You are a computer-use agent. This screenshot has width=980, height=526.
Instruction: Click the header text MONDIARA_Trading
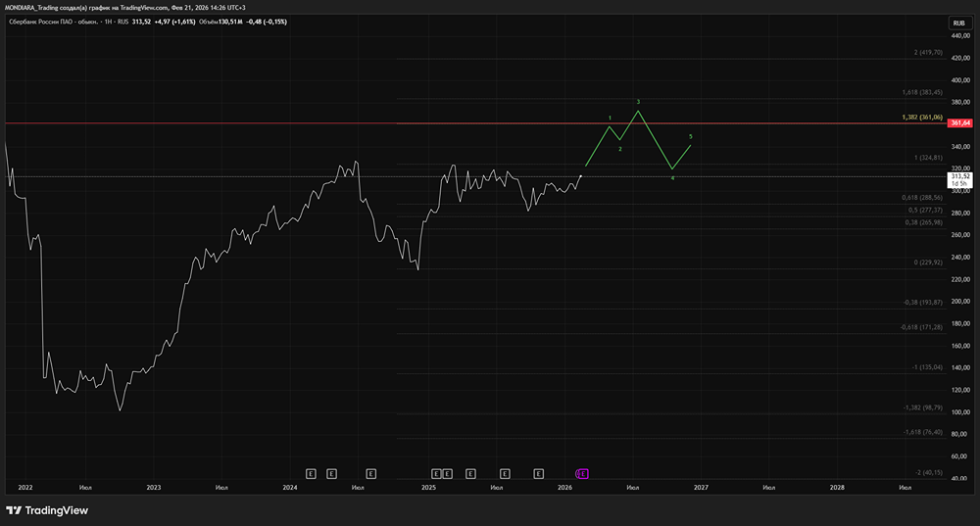(x=31, y=8)
